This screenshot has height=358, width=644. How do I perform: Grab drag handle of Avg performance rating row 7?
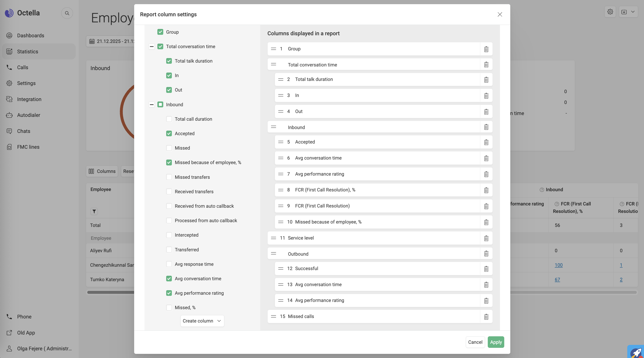[x=280, y=174]
